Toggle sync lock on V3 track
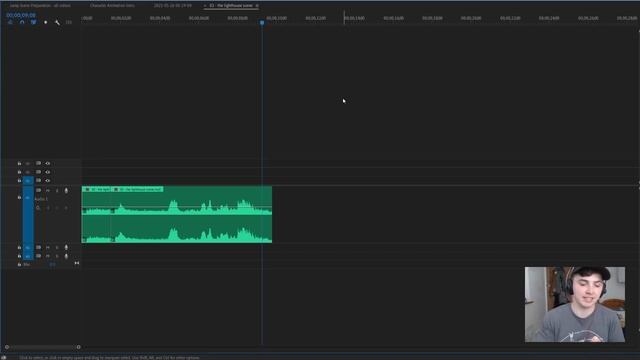640x360 pixels. tap(38, 163)
